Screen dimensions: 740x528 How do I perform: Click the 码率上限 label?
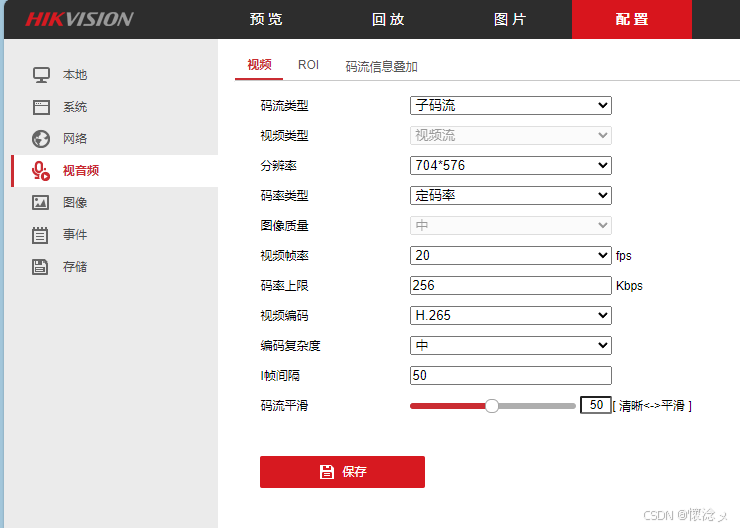(x=285, y=286)
